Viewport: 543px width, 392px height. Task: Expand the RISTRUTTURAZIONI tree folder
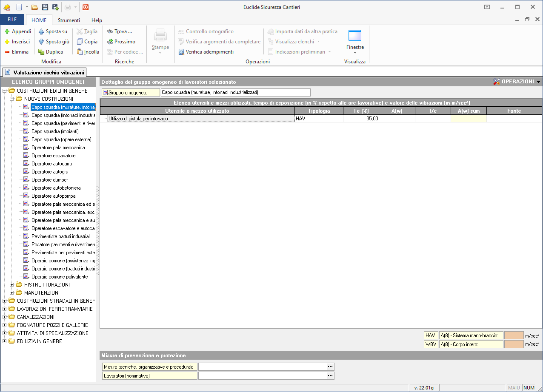[12, 285]
